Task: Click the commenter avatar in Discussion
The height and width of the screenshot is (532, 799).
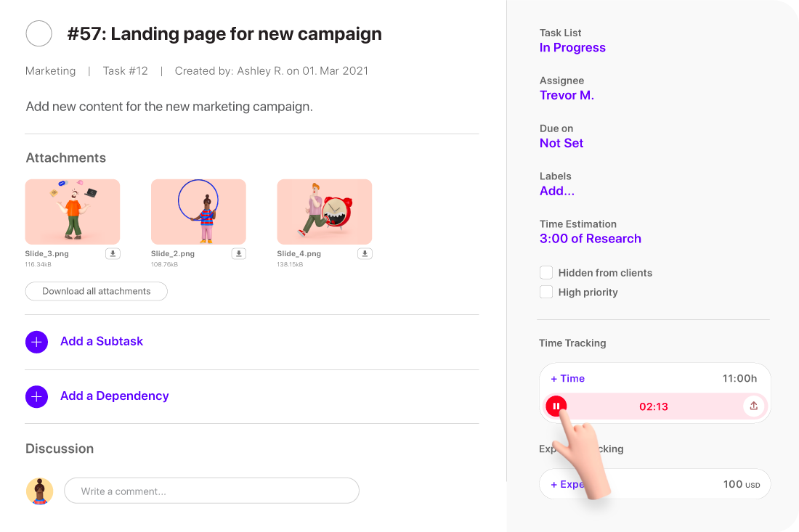Action: tap(39, 491)
